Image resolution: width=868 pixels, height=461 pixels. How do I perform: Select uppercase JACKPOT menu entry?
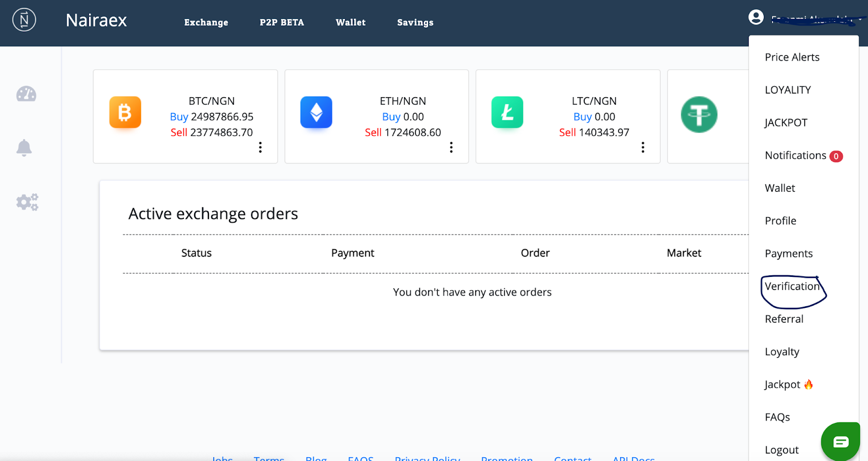pos(786,123)
